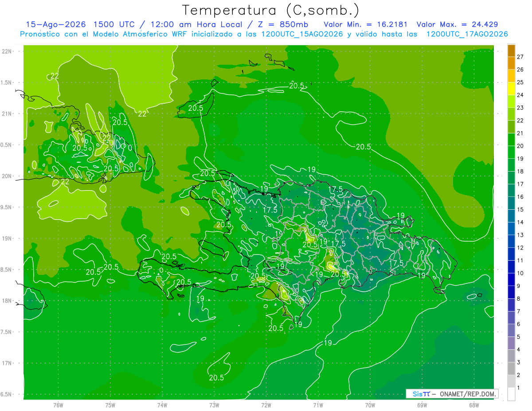Click the 68W longitude axis label
Image resolution: width=532 pixels, height=411 pixels.
(x=474, y=405)
